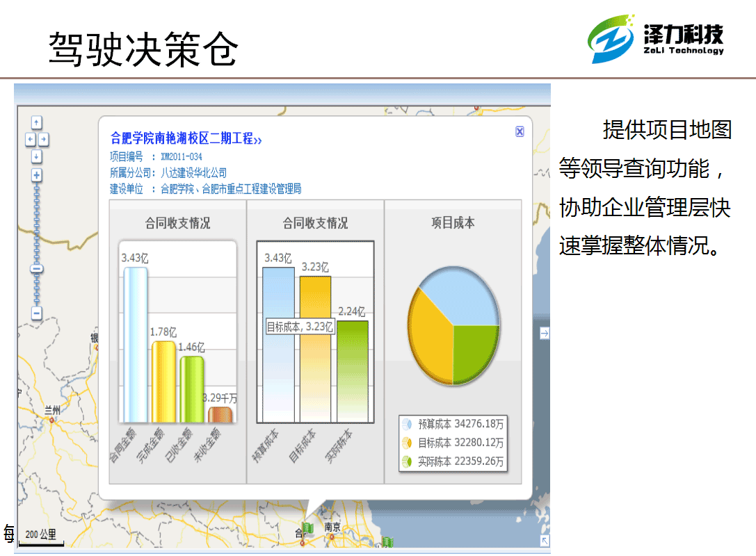Pan the map left with the arrow
Image resolution: width=756 pixels, height=556 pixels.
click(30, 139)
